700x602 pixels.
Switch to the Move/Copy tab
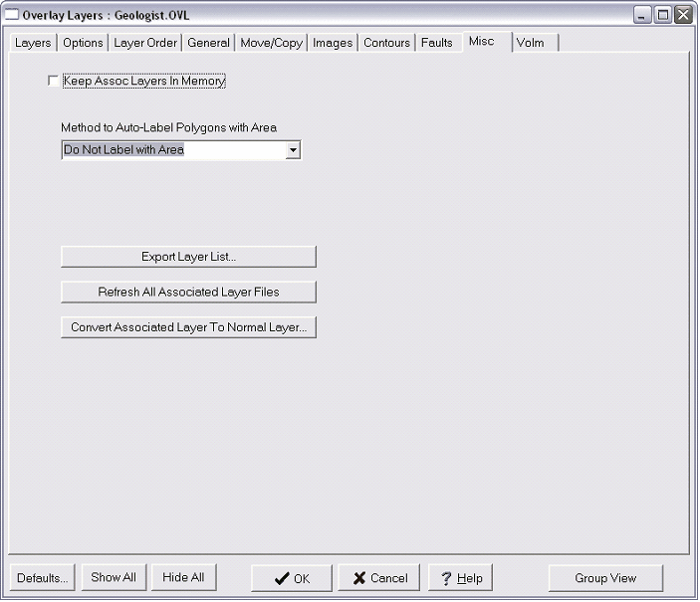271,43
